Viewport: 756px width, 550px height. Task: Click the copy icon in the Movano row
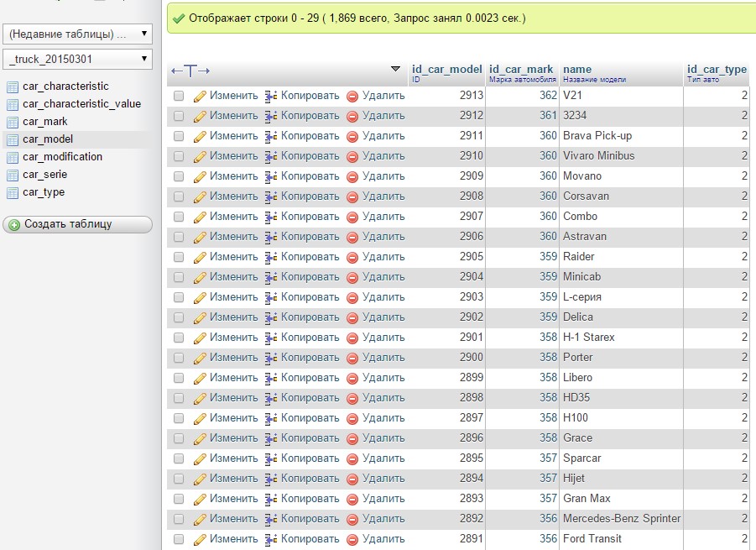270,176
